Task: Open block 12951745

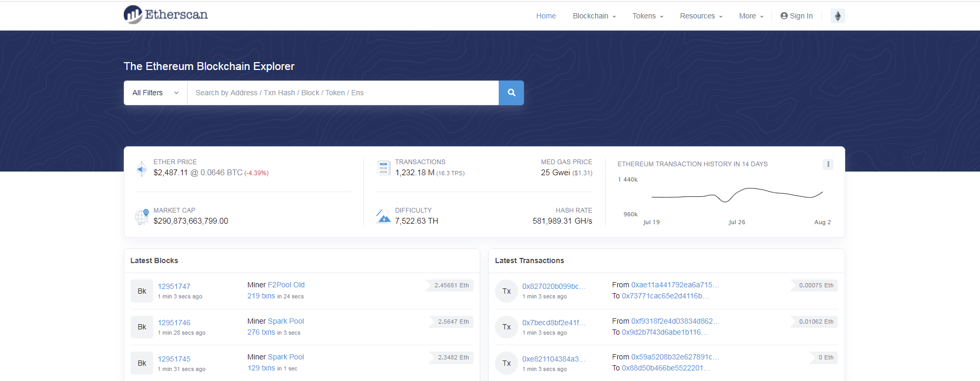Action: click(174, 359)
